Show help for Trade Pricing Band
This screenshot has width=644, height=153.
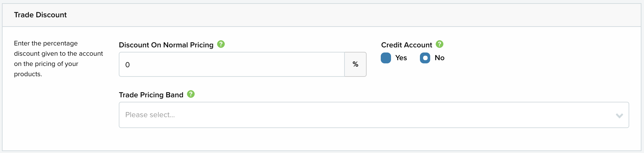tap(191, 94)
